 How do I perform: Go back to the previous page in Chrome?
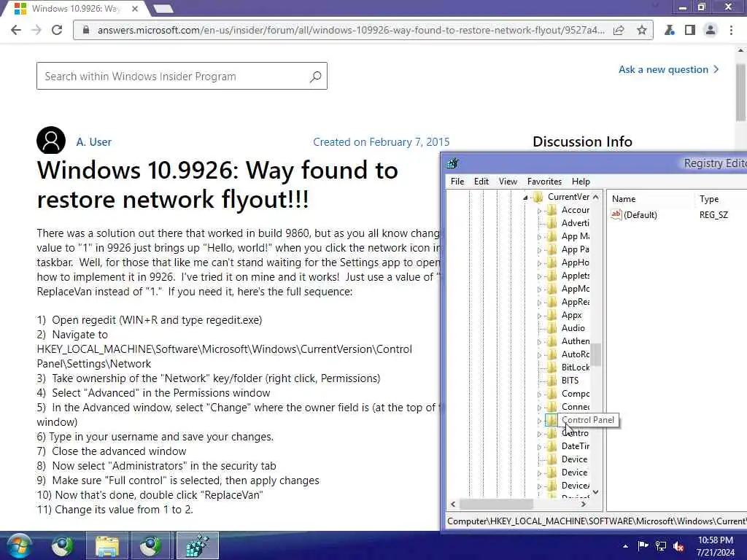click(16, 30)
